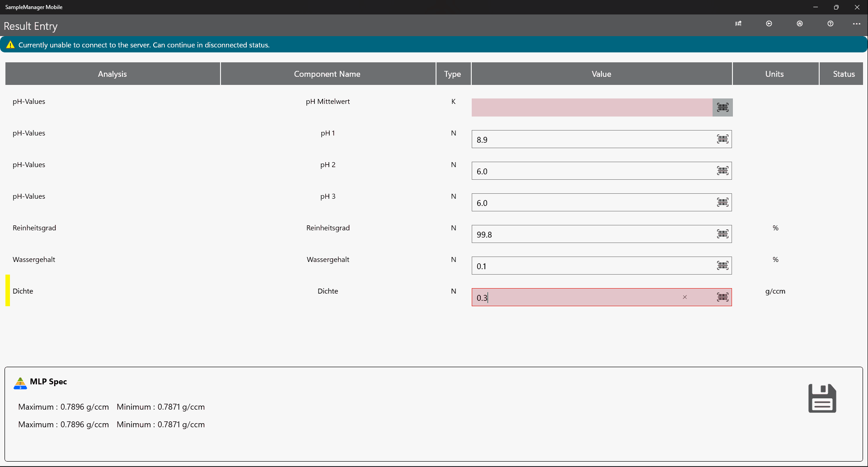Click the barcode export icon in header
The image size is (868, 467).
738,23
